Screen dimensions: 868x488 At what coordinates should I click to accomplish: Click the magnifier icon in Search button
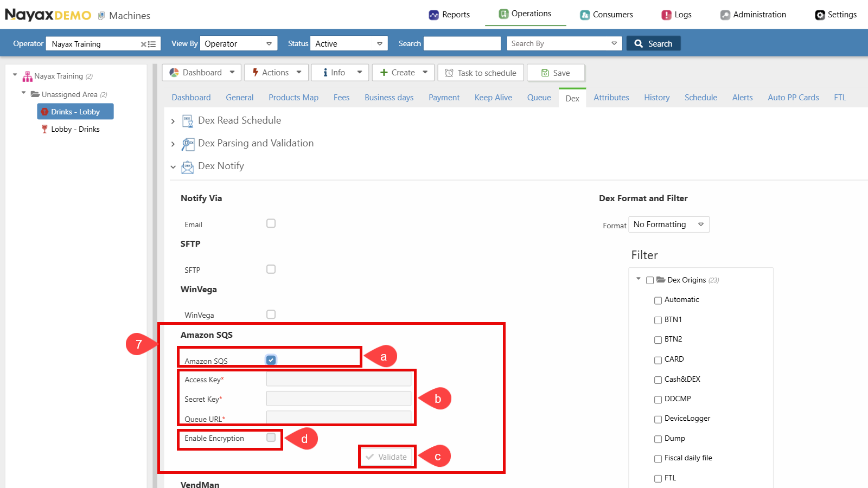coord(639,44)
